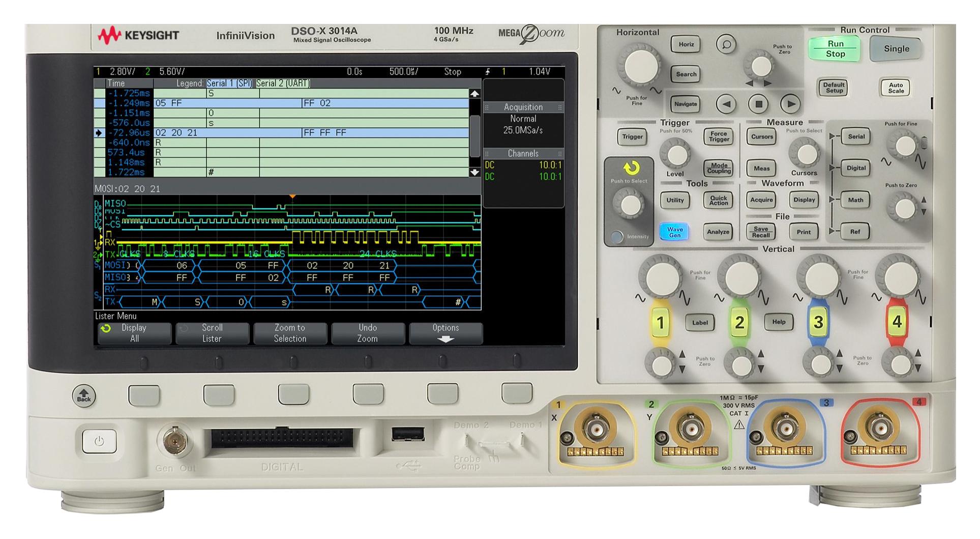Push the Label button

click(x=700, y=323)
